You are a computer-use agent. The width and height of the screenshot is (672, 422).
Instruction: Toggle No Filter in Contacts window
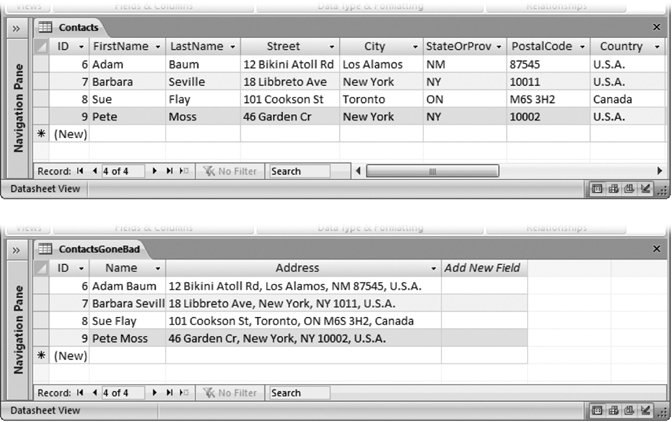coord(230,171)
